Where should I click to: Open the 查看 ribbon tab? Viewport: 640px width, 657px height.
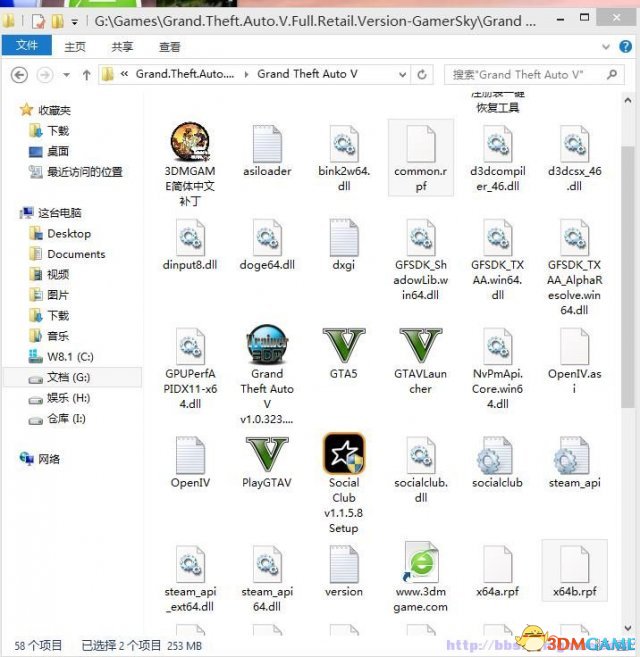click(x=169, y=47)
